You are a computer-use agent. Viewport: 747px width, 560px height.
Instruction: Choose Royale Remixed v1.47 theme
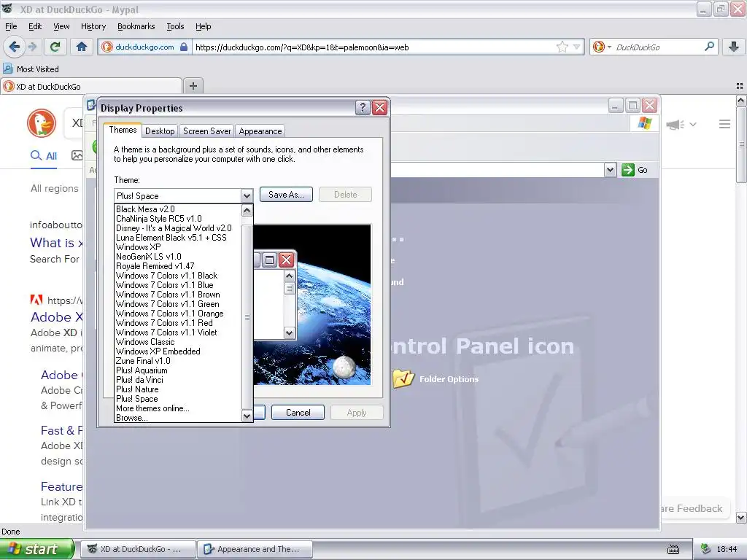click(x=178, y=265)
